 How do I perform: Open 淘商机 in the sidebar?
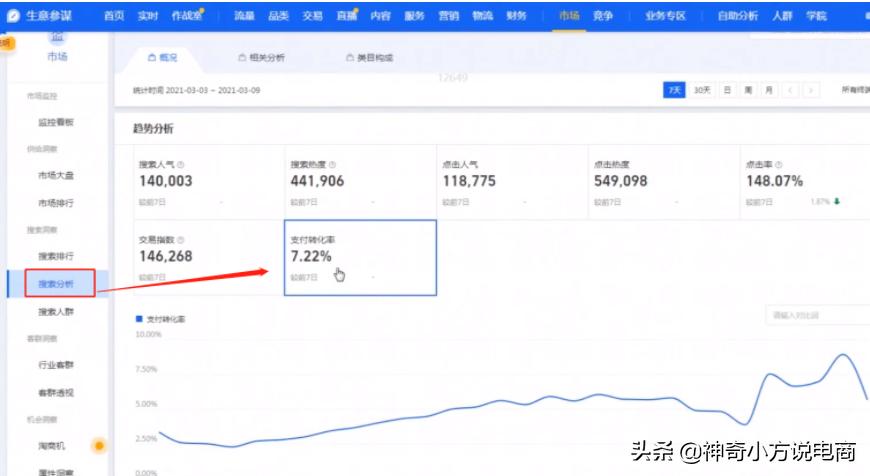tap(52, 446)
